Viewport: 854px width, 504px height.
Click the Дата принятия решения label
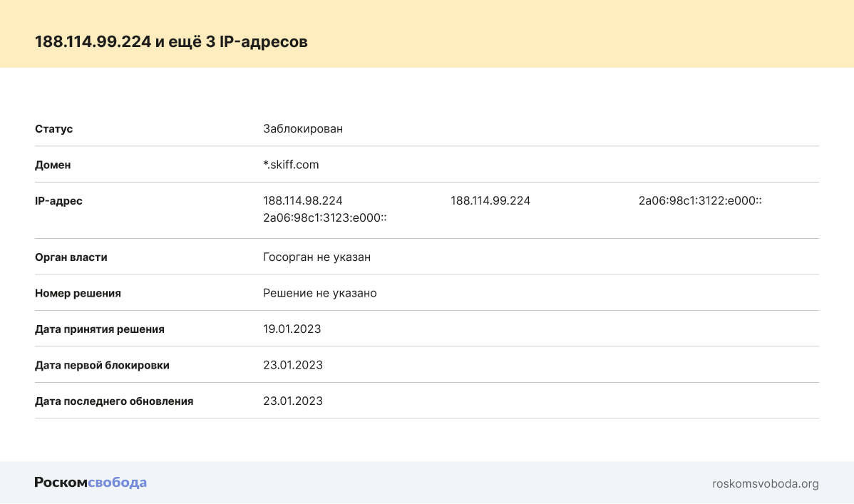point(100,329)
